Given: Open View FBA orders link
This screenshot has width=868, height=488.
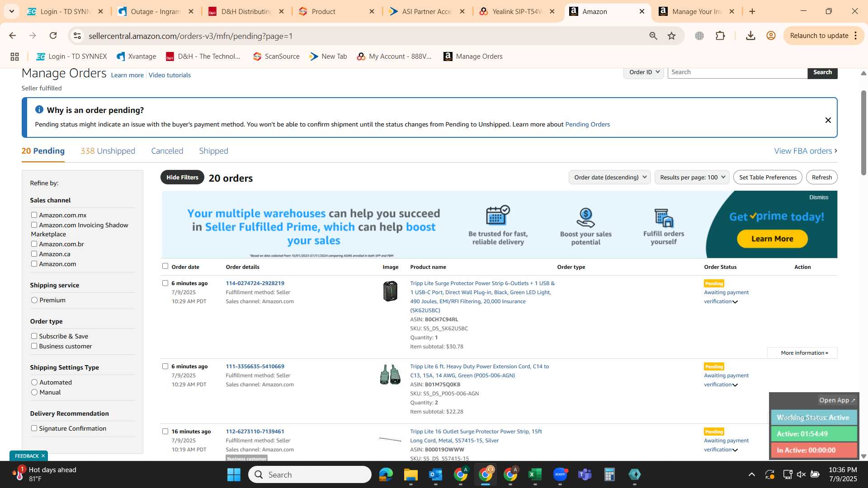Looking at the screenshot, I should [x=806, y=151].
